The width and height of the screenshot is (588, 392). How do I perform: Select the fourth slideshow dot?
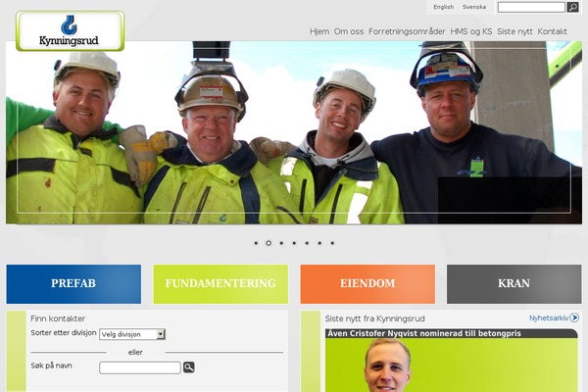coord(294,243)
